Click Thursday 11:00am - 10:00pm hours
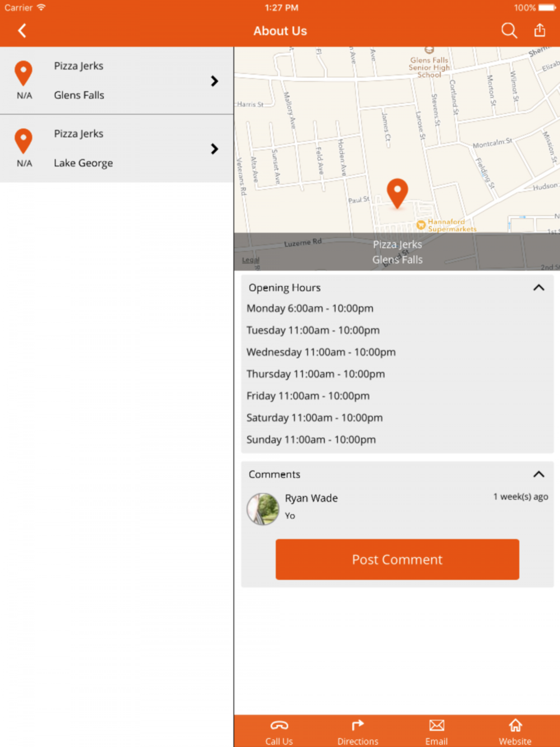This screenshot has width=560, height=747. pos(316,374)
